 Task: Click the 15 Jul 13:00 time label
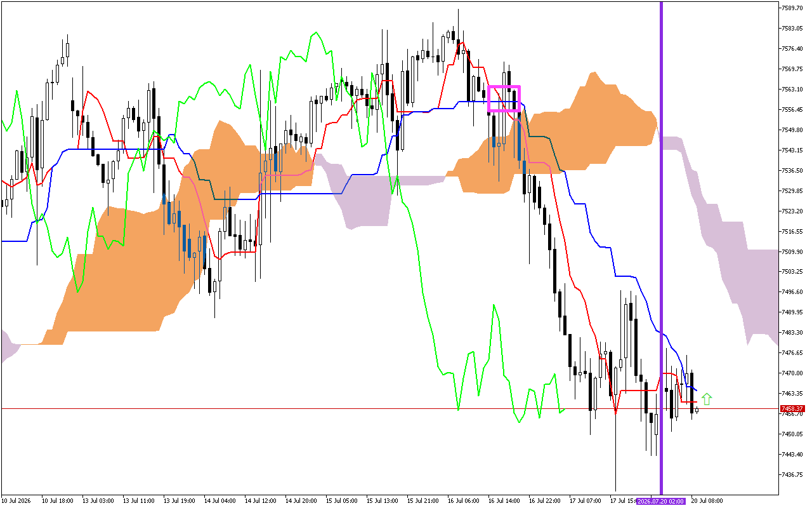(x=382, y=501)
